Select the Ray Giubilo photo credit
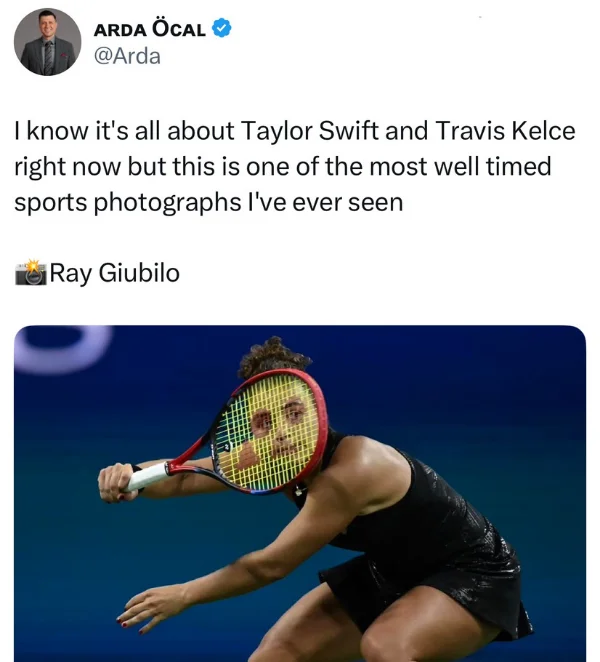Viewport: 600px width, 662px height. tap(115, 273)
